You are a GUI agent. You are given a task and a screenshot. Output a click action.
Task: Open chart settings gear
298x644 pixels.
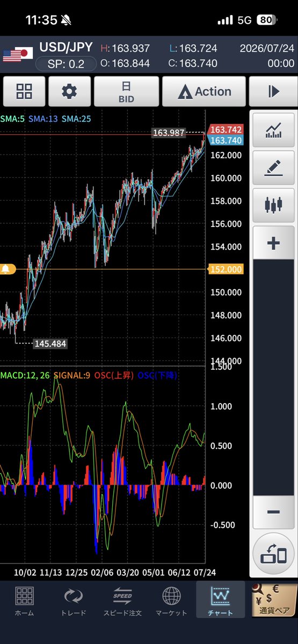point(69,92)
